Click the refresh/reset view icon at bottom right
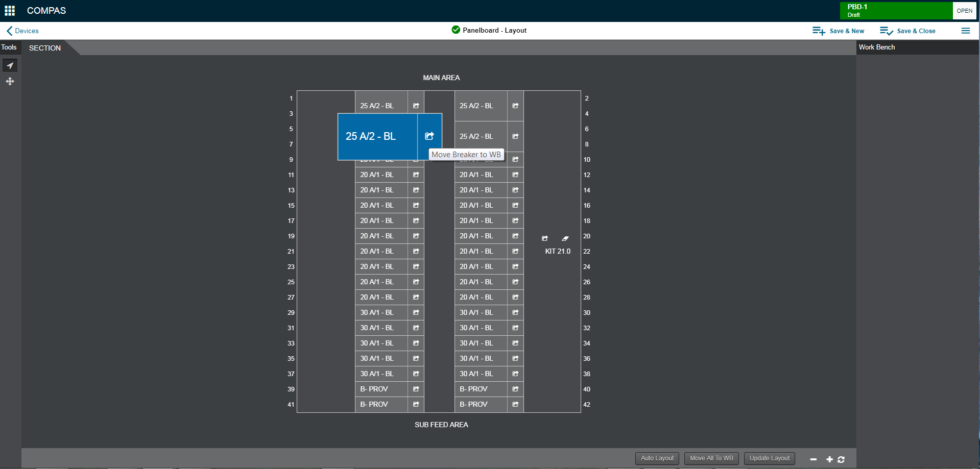 [x=841, y=459]
